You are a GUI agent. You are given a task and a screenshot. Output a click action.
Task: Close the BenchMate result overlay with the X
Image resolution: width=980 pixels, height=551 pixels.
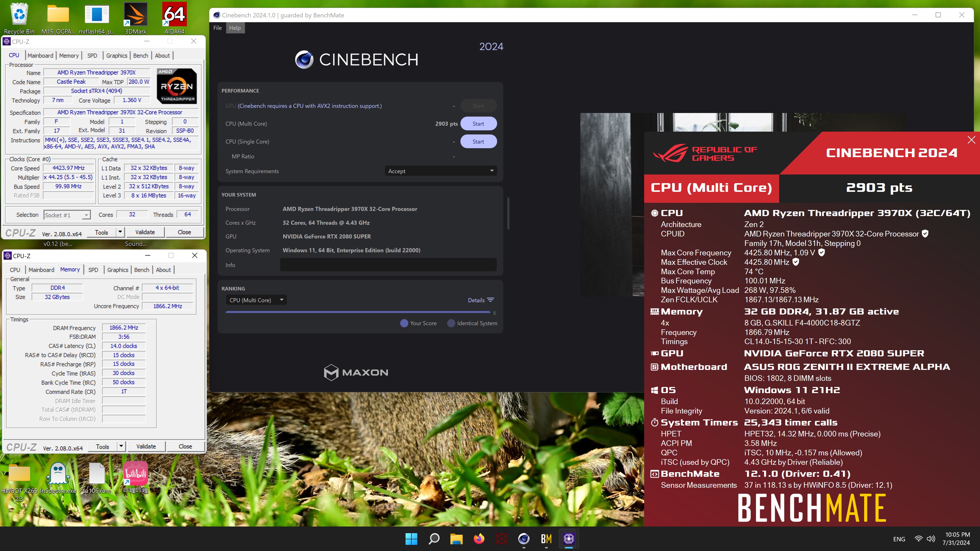click(971, 140)
